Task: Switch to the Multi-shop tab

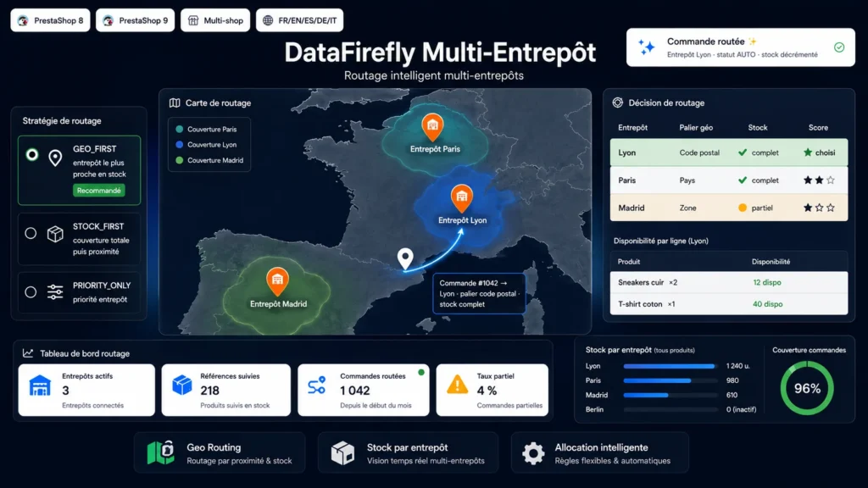Action: coord(215,20)
